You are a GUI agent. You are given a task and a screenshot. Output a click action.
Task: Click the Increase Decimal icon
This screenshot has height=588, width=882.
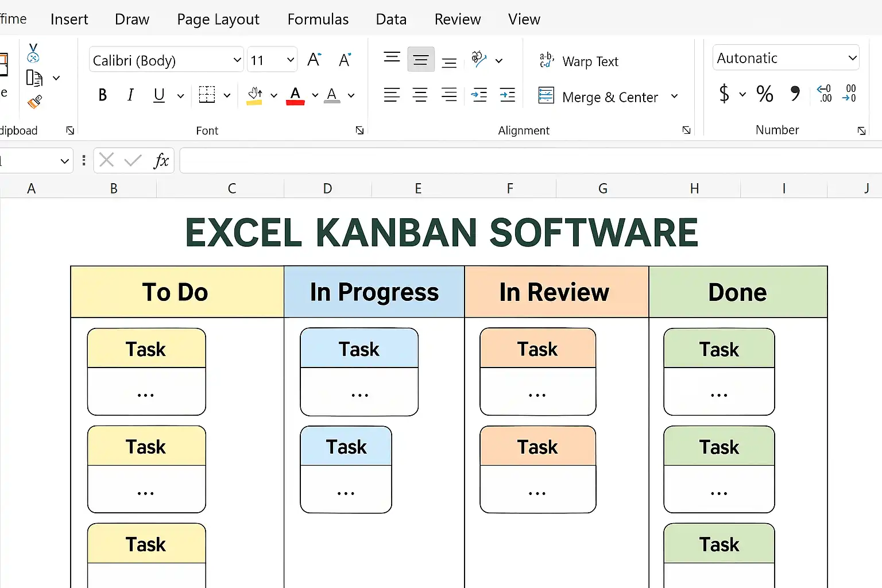pos(825,94)
